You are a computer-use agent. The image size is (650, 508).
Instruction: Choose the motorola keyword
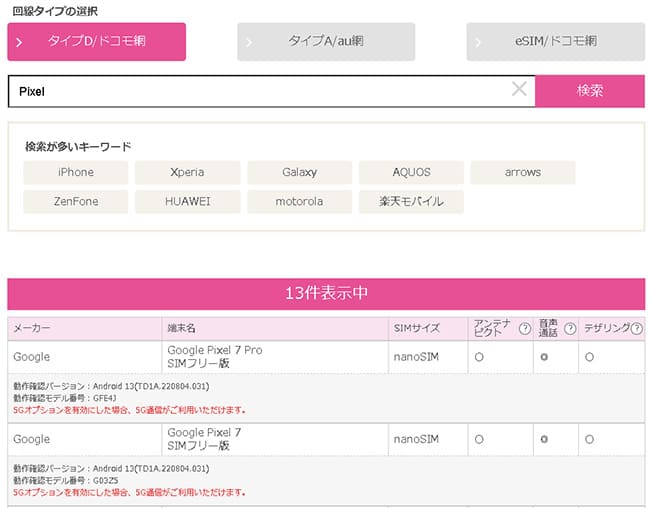tap(299, 202)
